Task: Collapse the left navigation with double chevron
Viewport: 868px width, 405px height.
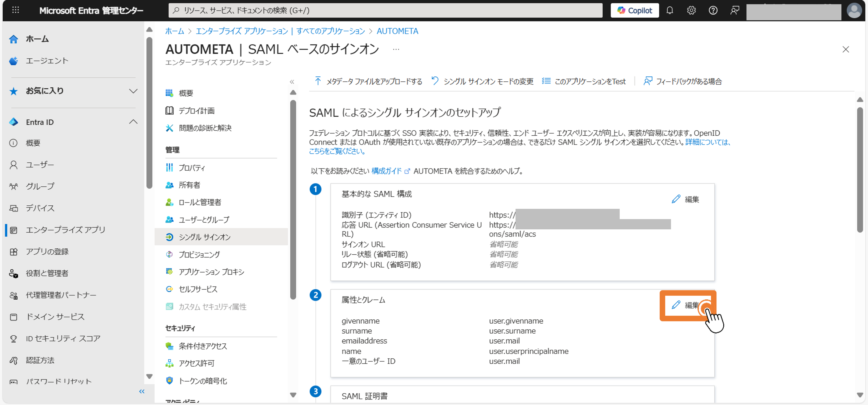Action: point(142,391)
